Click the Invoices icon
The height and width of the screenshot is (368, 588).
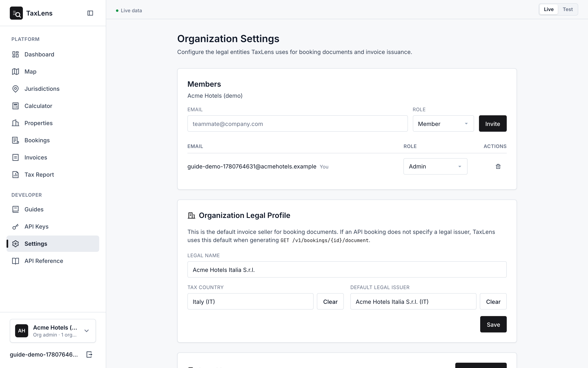16,157
